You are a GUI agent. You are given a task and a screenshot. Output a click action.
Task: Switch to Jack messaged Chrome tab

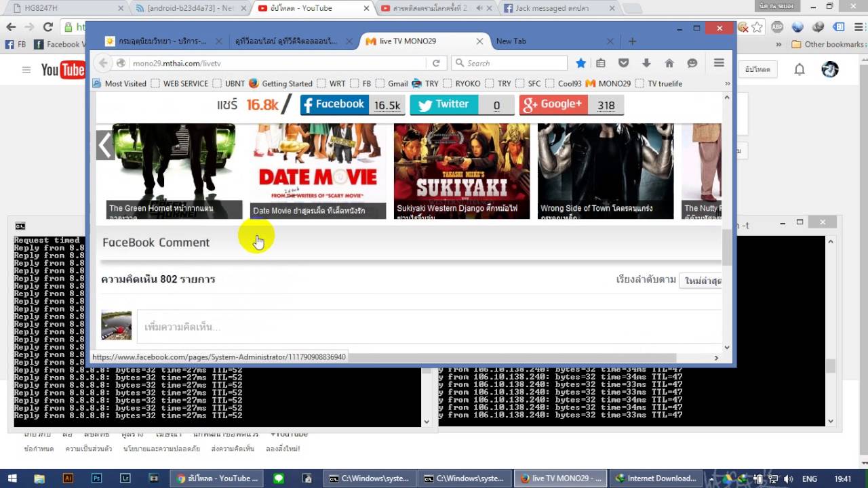tap(559, 8)
